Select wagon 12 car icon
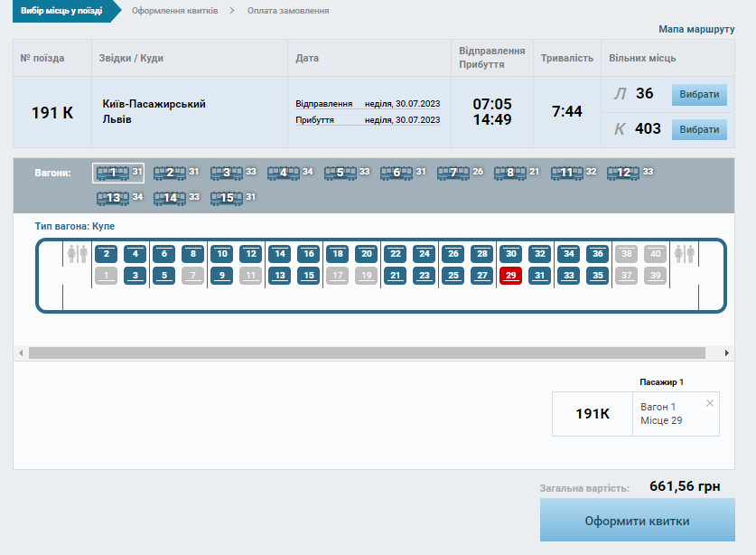The height and width of the screenshot is (555, 756). [x=623, y=173]
